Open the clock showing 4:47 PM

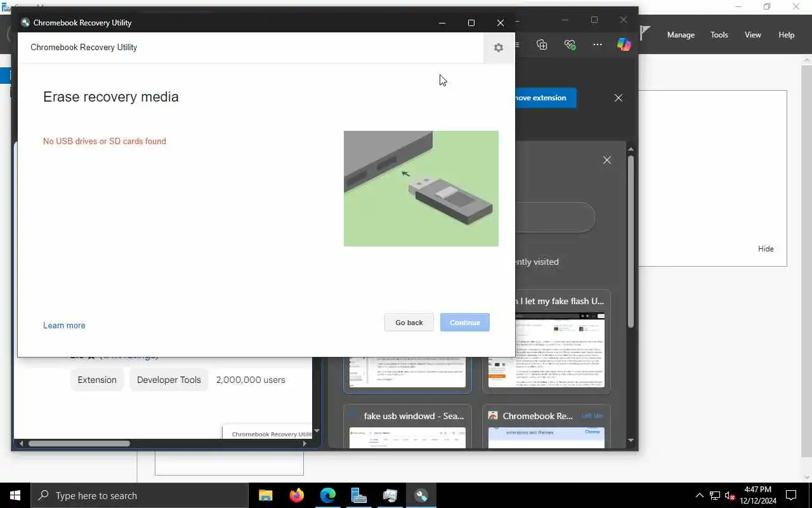point(757,495)
